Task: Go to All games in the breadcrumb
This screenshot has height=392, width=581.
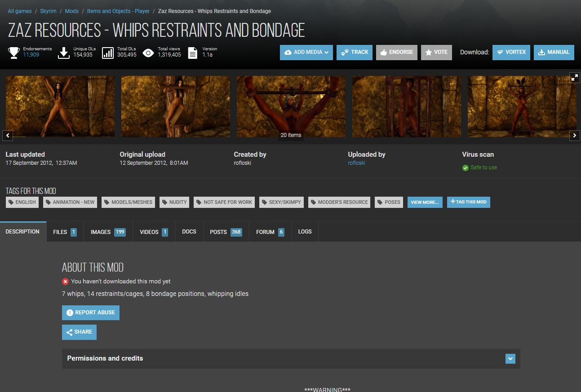Action: (x=20, y=11)
